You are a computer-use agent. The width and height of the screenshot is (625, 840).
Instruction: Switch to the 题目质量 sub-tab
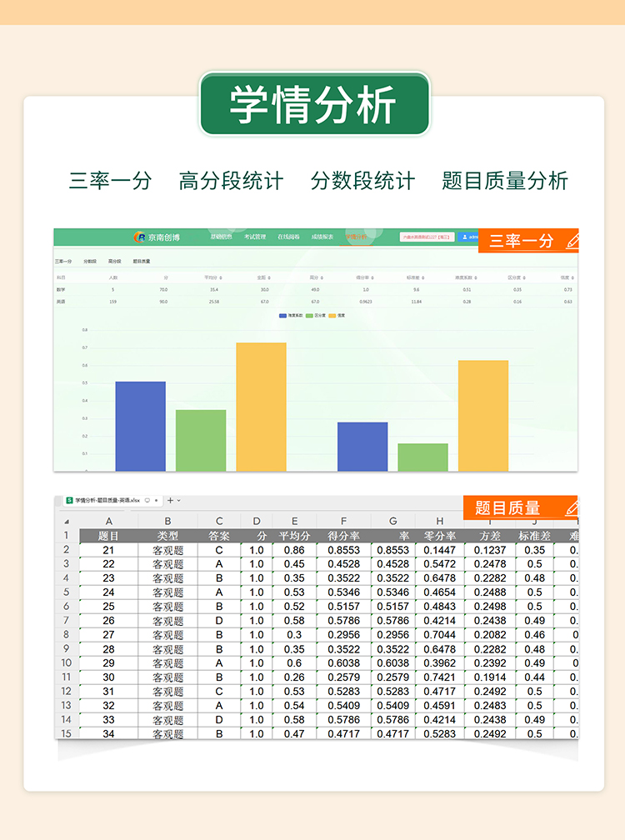141,262
